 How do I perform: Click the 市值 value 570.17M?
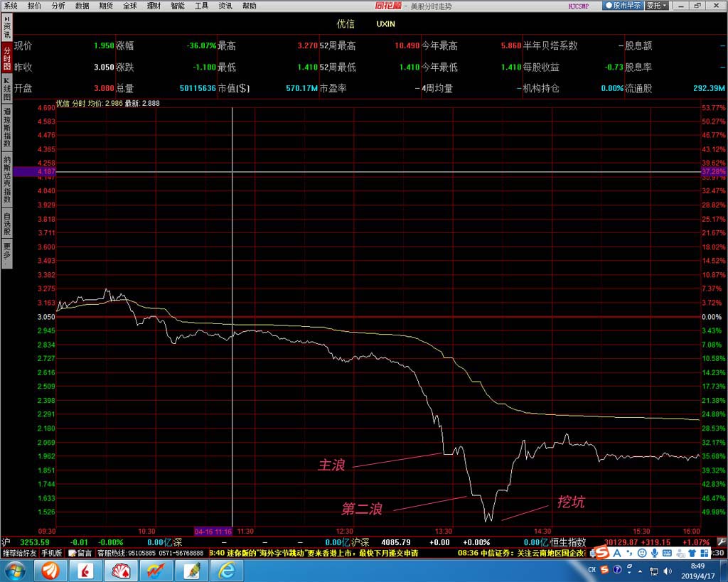301,88
